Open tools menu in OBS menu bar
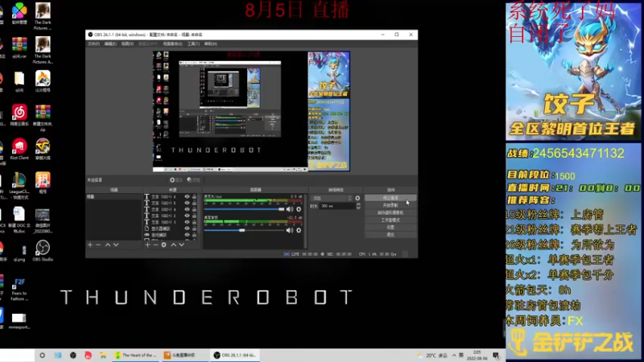Screen dimensions: 644x362 (x=193, y=44)
